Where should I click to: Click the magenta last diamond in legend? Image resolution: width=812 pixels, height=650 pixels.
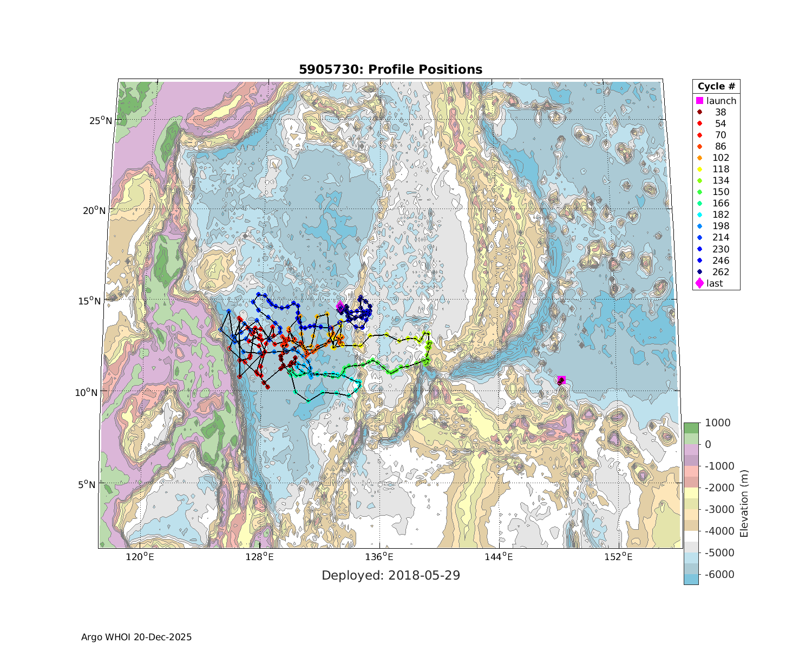(699, 283)
